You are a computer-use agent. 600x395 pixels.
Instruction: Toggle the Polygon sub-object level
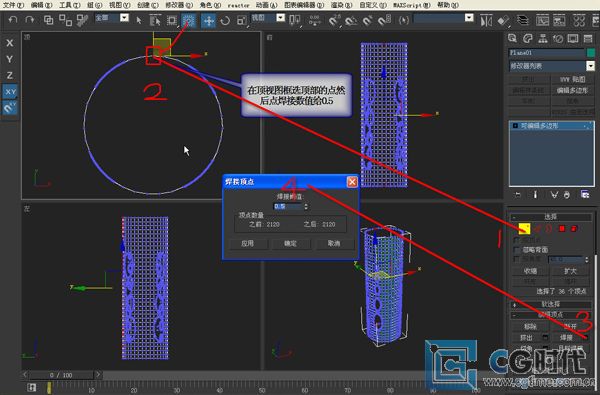[x=561, y=229]
